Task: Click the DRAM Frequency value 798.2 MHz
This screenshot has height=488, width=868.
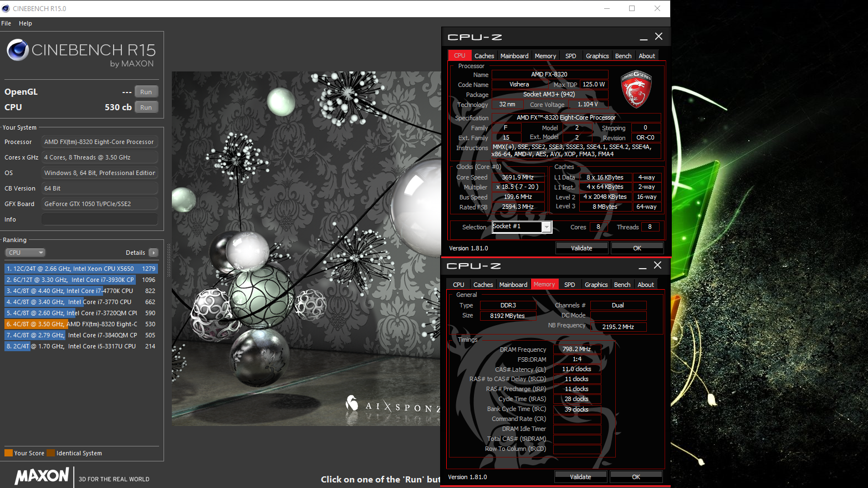Action: click(576, 349)
